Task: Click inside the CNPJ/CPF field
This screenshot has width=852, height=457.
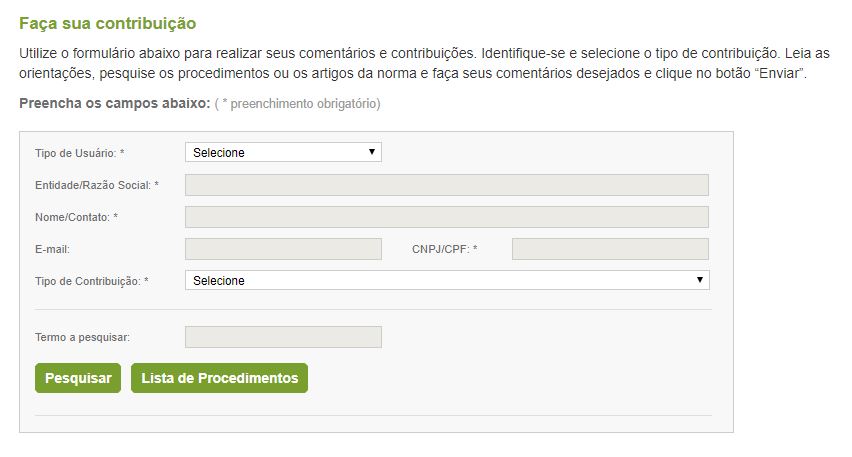Action: point(610,249)
